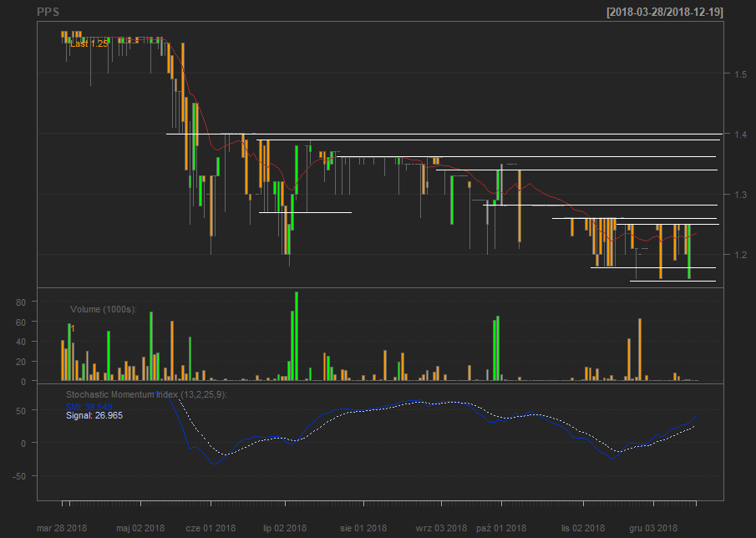Click the 'cze 01 2018' date label
This screenshot has width=756, height=538.
click(x=211, y=528)
